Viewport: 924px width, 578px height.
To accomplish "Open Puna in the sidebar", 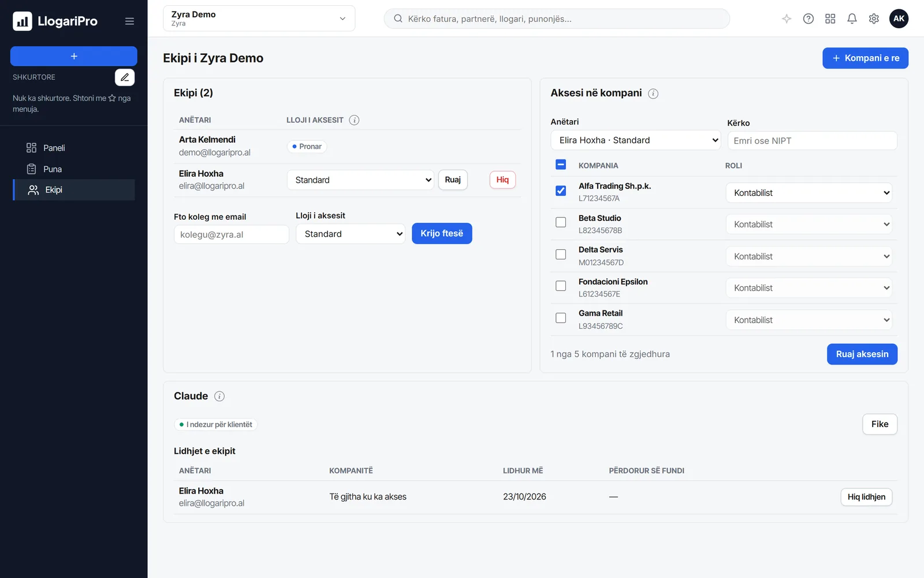I will tap(74, 169).
